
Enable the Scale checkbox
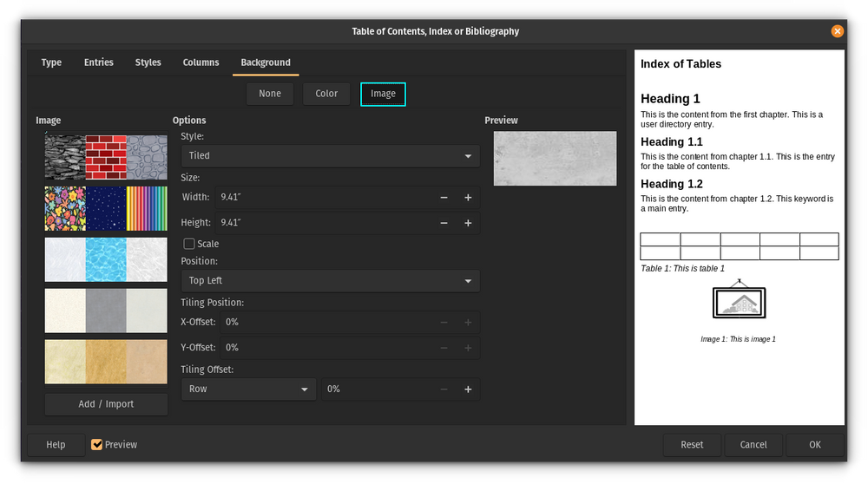[189, 245]
